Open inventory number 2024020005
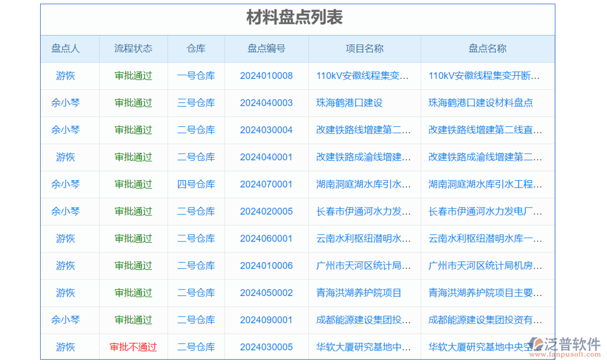 [x=266, y=211]
